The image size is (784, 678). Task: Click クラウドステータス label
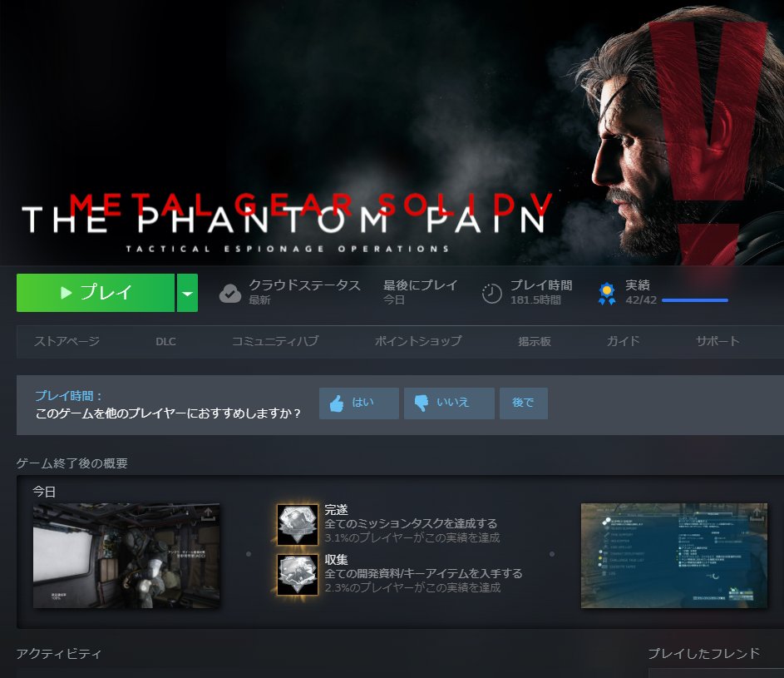coord(304,285)
